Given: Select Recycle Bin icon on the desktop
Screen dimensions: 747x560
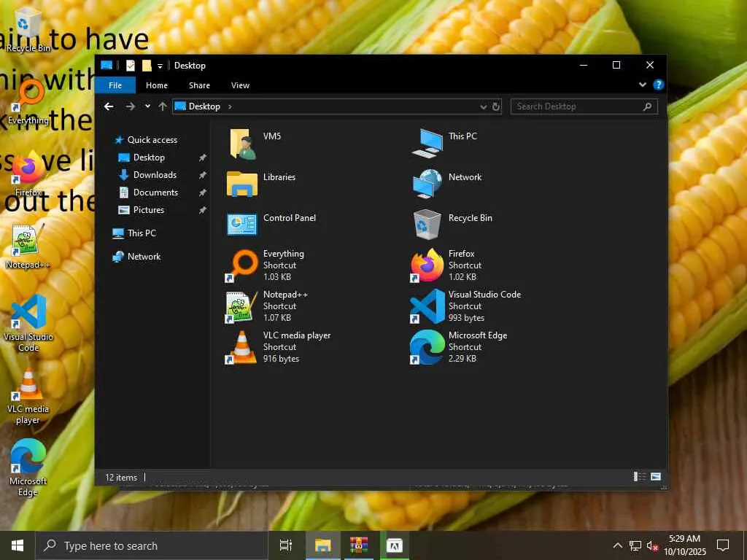Looking at the screenshot, I should coord(28,31).
